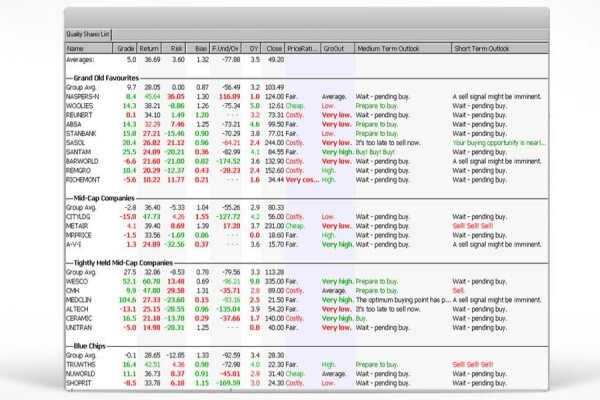The image size is (600, 400).
Task: Select the SASOL share row
Action: (306, 143)
